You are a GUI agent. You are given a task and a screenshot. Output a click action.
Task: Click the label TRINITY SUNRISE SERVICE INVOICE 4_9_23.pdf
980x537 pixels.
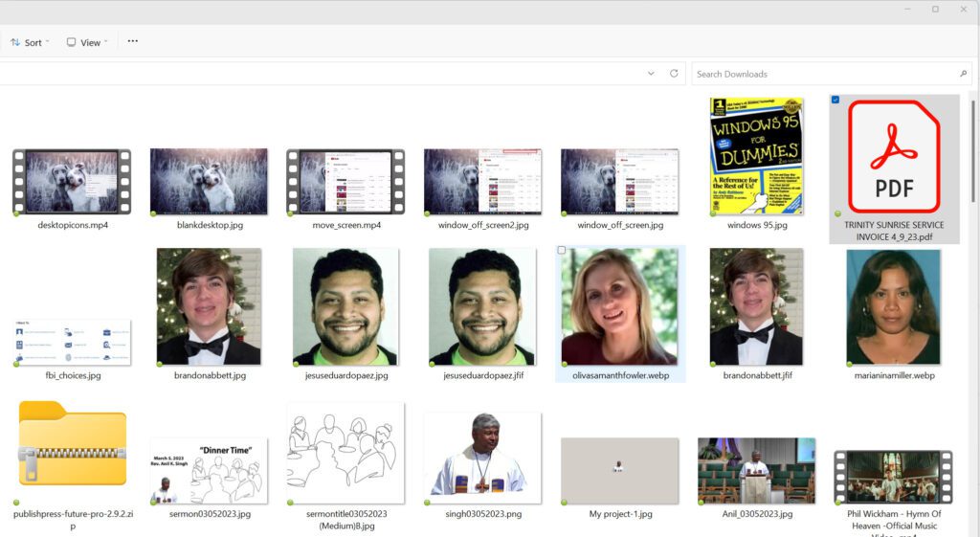click(x=894, y=231)
